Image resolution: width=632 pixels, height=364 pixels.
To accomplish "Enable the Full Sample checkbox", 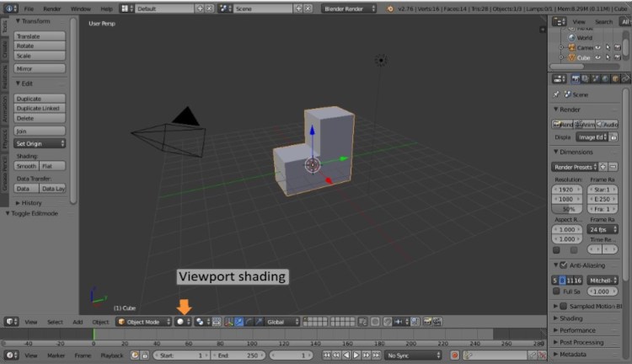I will [557, 291].
